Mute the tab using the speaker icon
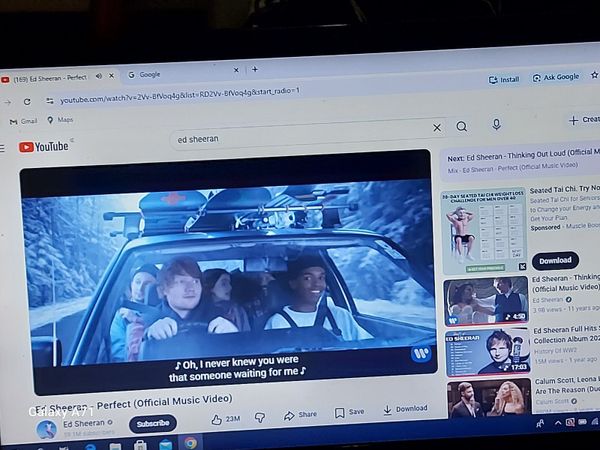Viewport: 600px width, 450px height. 98,77
